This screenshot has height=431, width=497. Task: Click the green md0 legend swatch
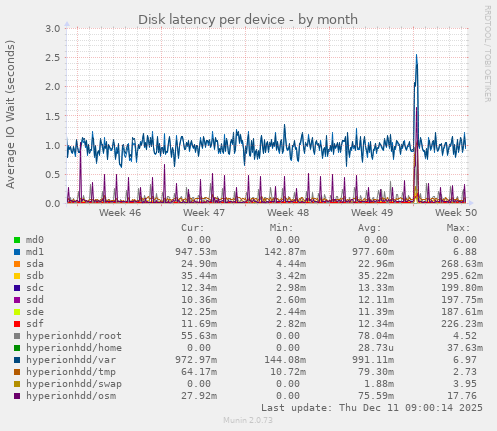(x=17, y=240)
